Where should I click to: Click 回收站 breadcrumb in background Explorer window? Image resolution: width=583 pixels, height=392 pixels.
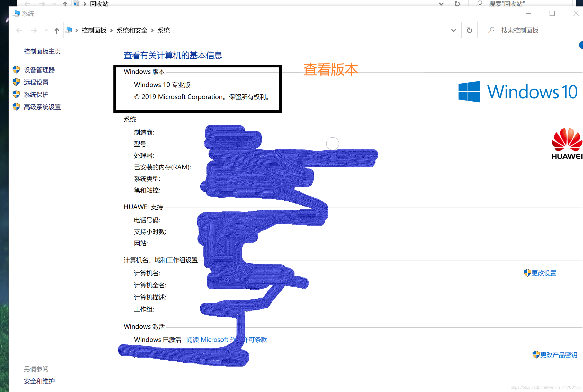99,3
